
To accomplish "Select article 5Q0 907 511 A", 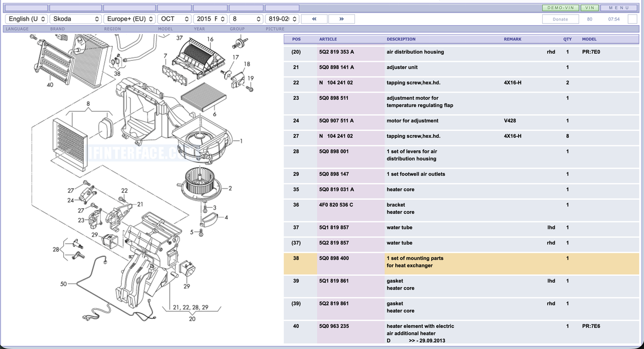I will click(336, 121).
